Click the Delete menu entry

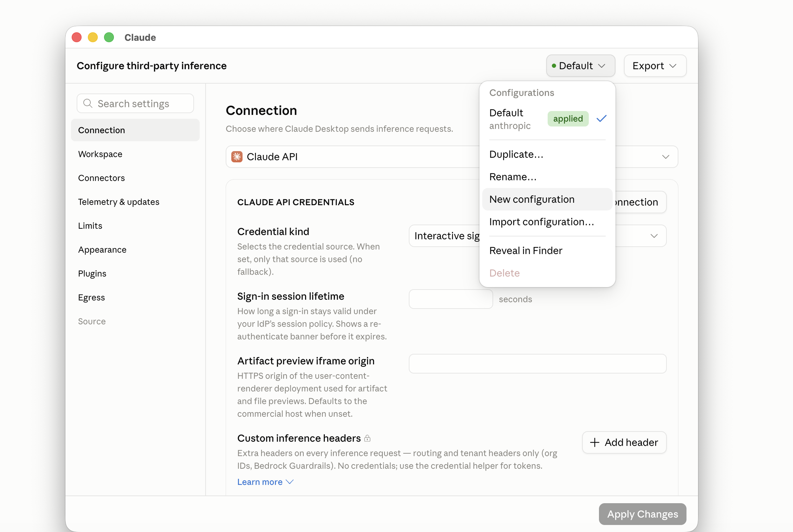(x=547, y=273)
